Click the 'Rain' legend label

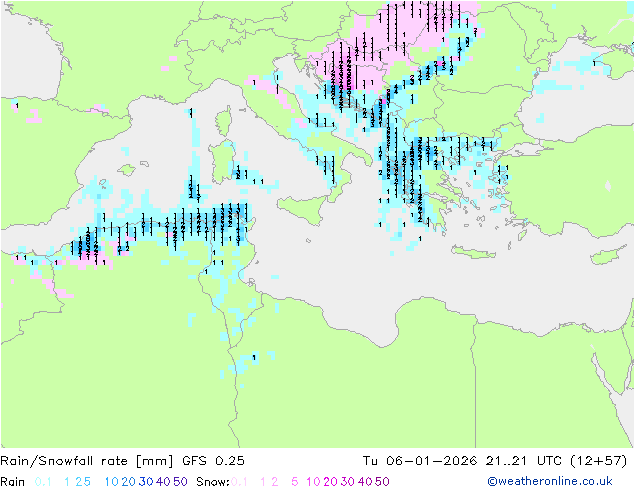pos(13,482)
